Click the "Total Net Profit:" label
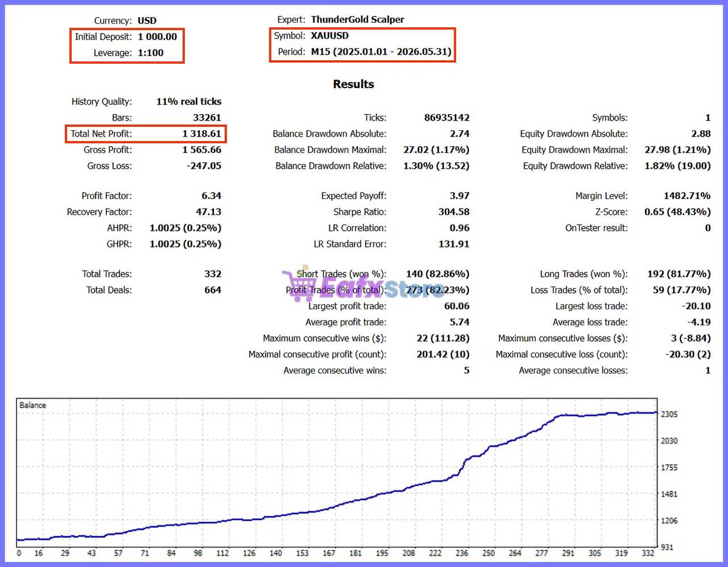 [x=101, y=134]
